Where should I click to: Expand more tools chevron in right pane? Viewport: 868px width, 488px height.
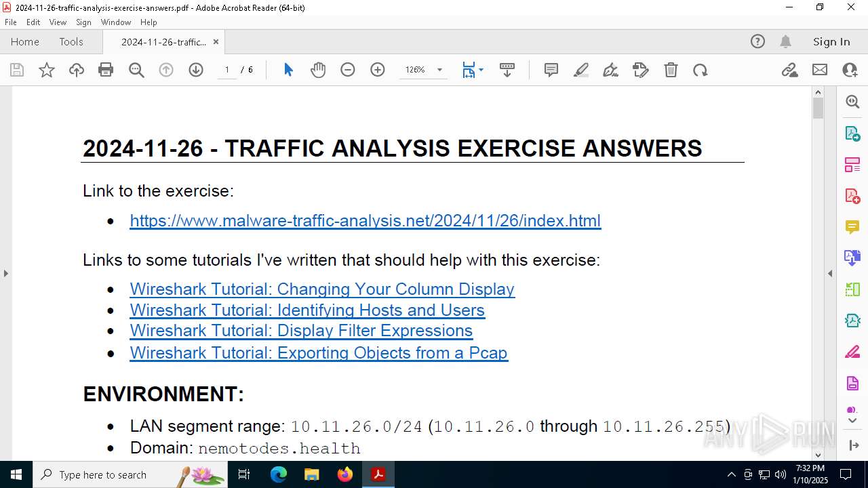click(852, 420)
